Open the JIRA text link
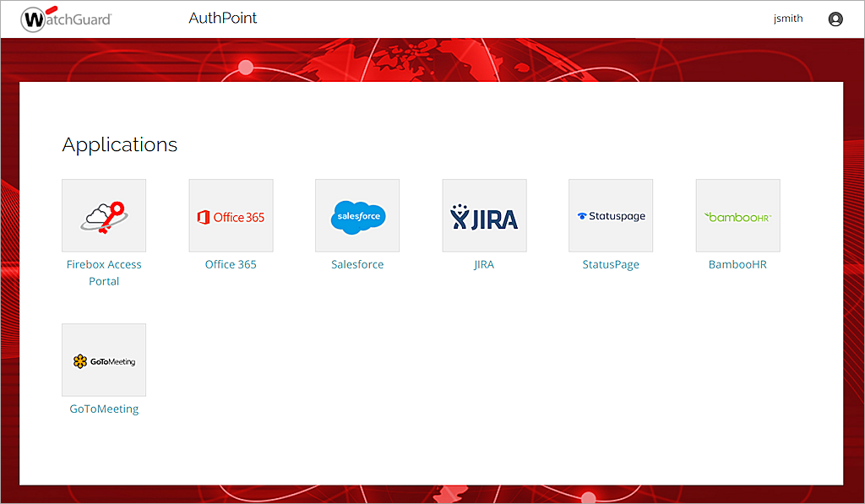Image resolution: width=865 pixels, height=504 pixels. point(484,264)
